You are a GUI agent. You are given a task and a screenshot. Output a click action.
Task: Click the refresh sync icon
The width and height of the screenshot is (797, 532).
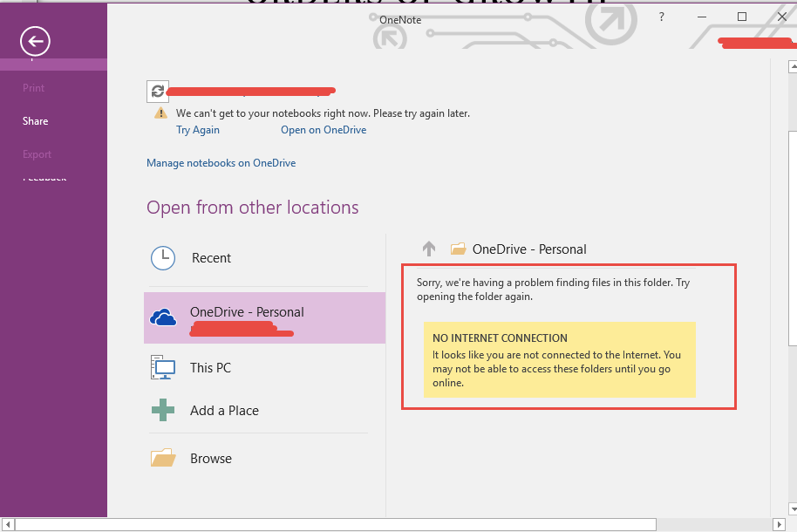(158, 91)
